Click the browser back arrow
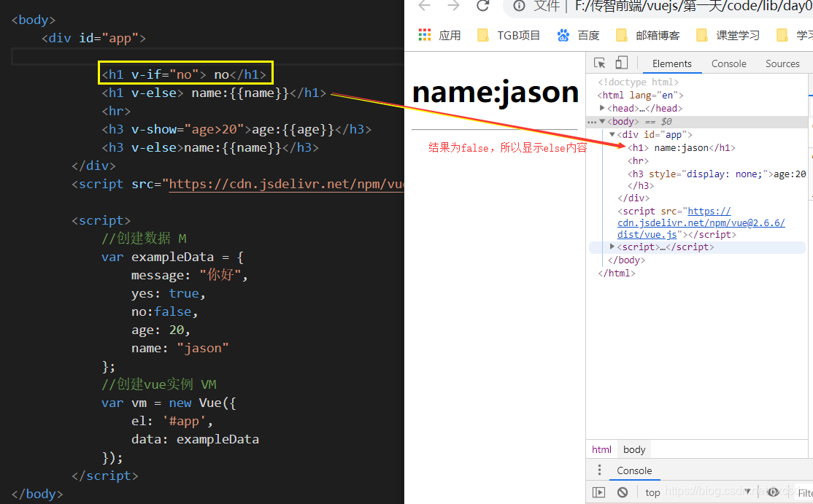This screenshot has height=504, width=813. pyautogui.click(x=425, y=6)
